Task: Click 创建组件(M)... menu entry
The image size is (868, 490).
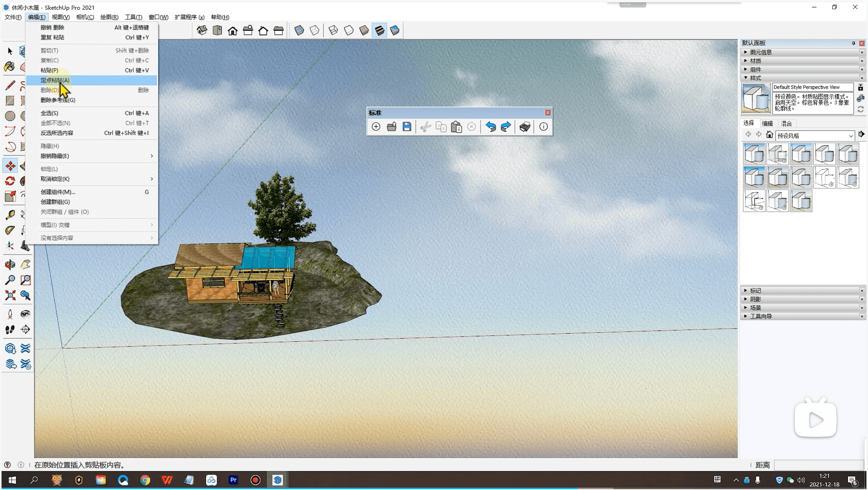Action: click(x=58, y=192)
